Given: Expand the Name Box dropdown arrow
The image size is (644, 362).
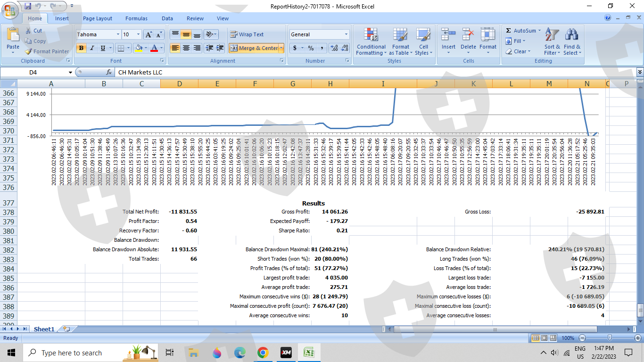Looking at the screenshot, I should [70, 73].
